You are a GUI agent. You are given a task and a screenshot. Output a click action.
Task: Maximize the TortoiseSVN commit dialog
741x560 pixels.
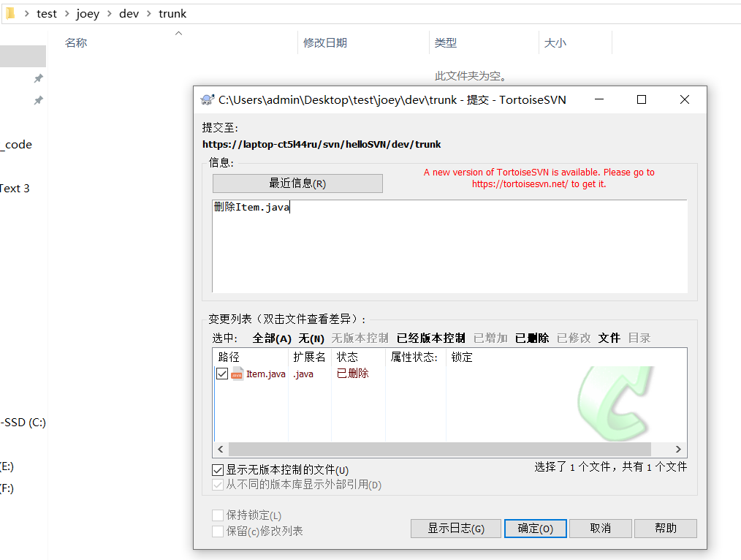(x=642, y=99)
